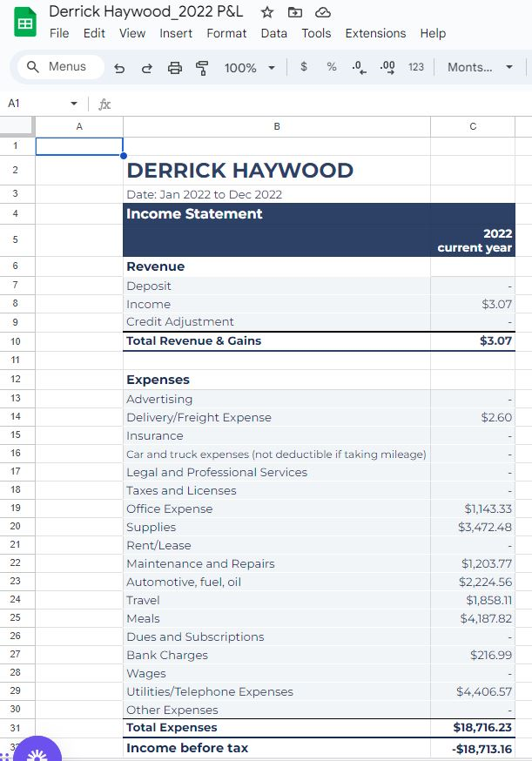This screenshot has height=761, width=532.
Task: Click the Revenue section heading
Action: pyautogui.click(x=155, y=266)
